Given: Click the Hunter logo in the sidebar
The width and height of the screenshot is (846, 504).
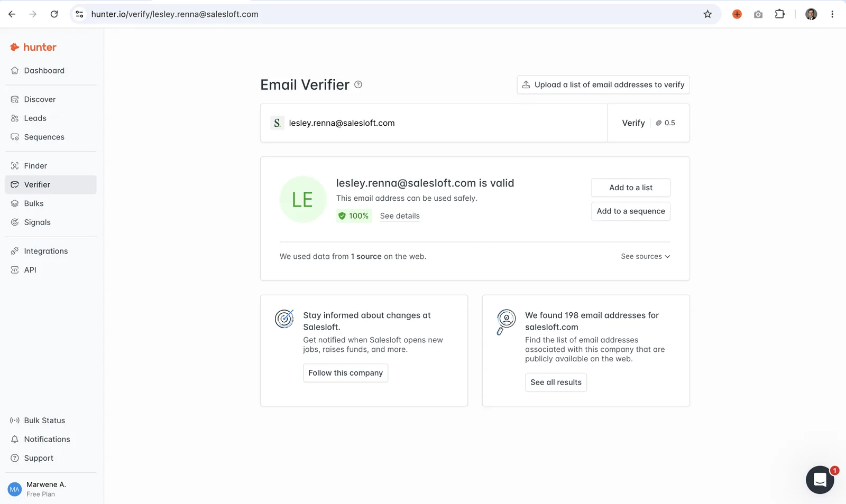Looking at the screenshot, I should coord(33,47).
